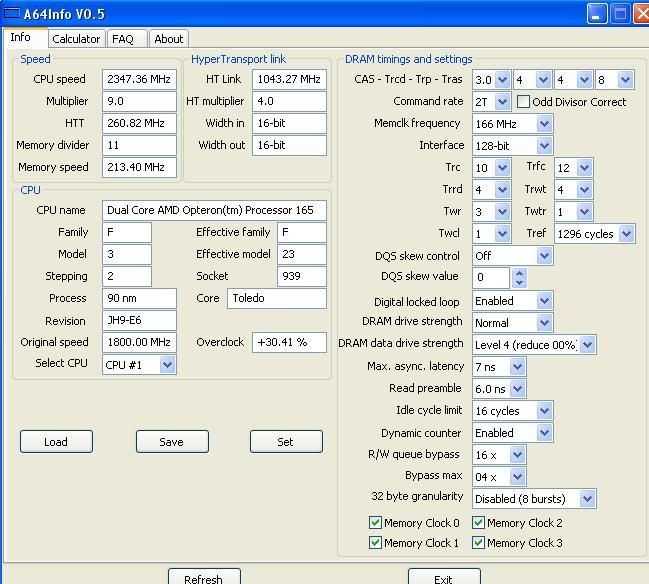This screenshot has height=584, width=649.
Task: Click the Memory speed 213.40 MHz field
Action: point(139,167)
